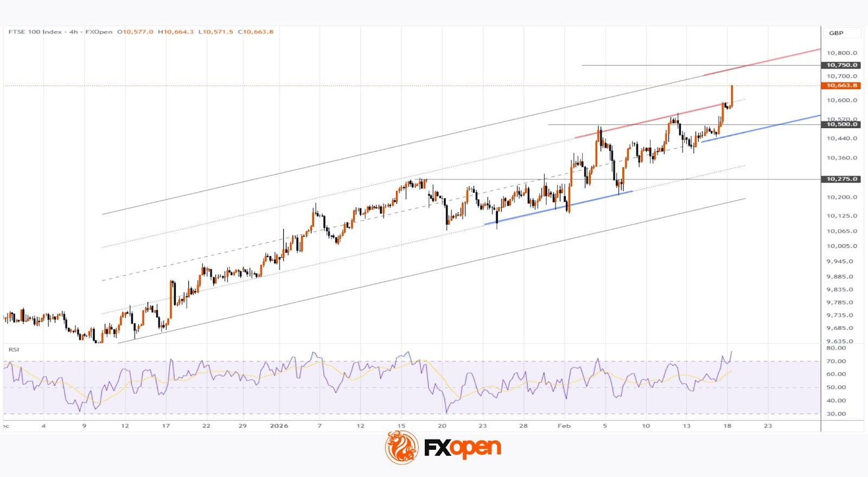Click the 10,800.0 mark on price axis
868x477 pixels.
click(841, 53)
